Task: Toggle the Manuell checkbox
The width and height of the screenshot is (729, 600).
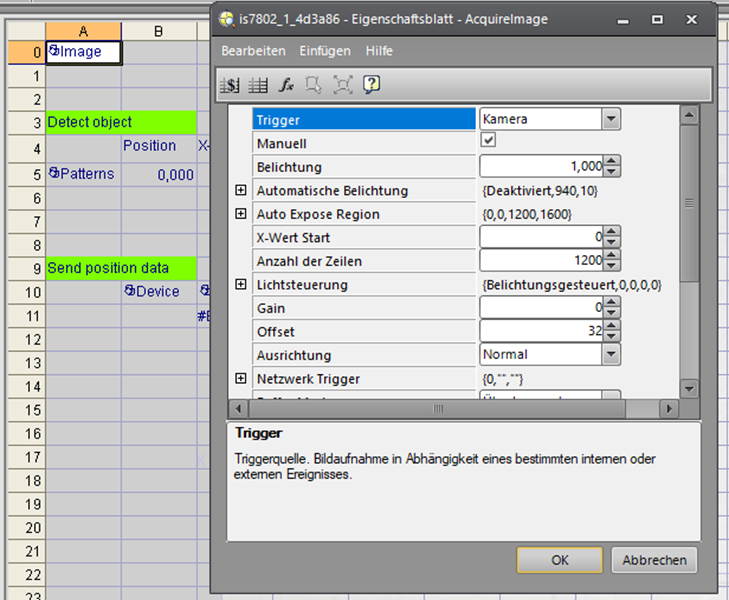Action: point(489,143)
